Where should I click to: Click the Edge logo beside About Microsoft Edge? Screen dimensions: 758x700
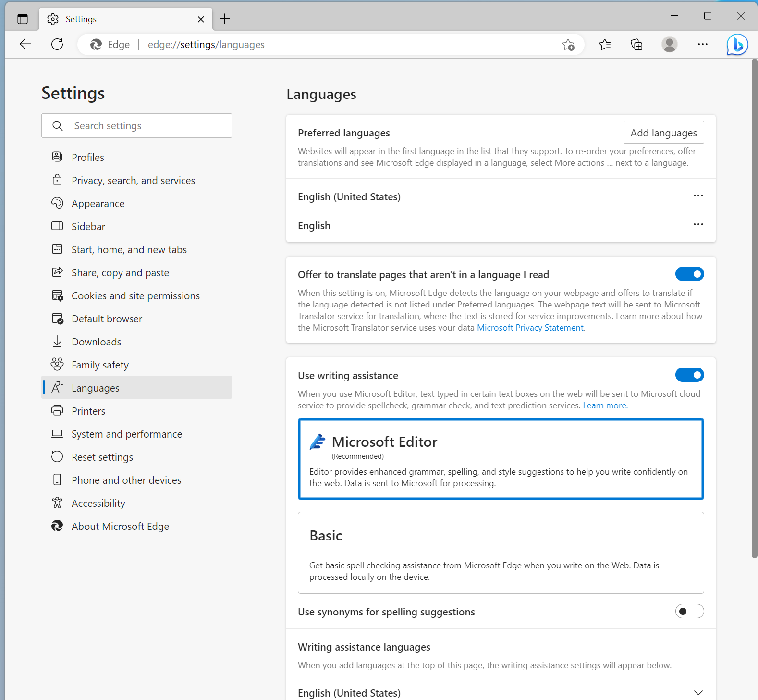pyautogui.click(x=57, y=526)
